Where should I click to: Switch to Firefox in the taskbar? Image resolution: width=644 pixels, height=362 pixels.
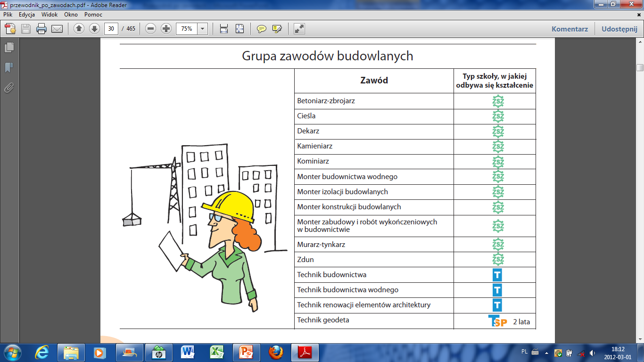[276, 352]
